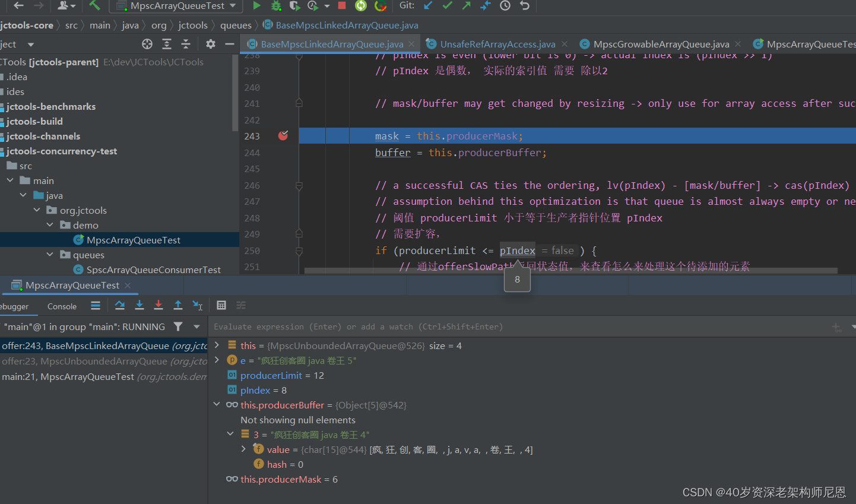Open the Evaluate Expression calculator icon

click(x=221, y=305)
